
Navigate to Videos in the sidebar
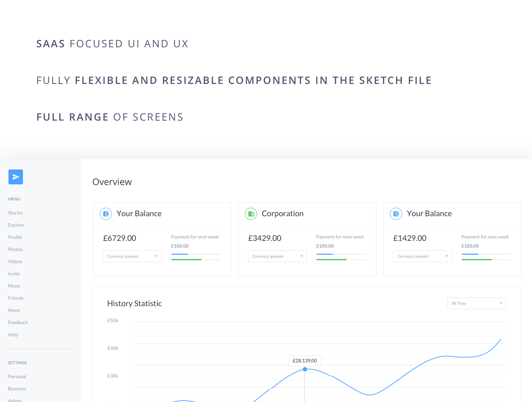(15, 262)
